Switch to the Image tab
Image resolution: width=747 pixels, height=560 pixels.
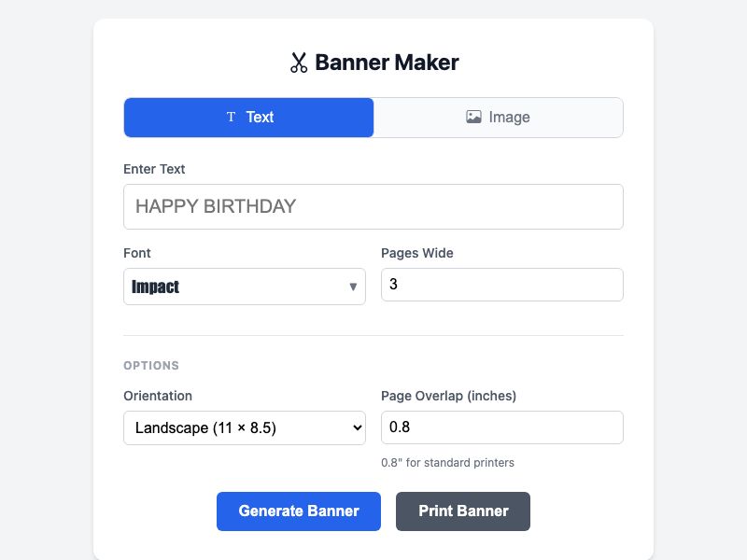pos(498,117)
